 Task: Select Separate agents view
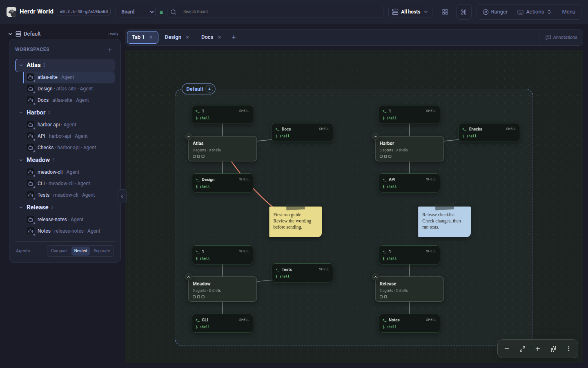102,251
